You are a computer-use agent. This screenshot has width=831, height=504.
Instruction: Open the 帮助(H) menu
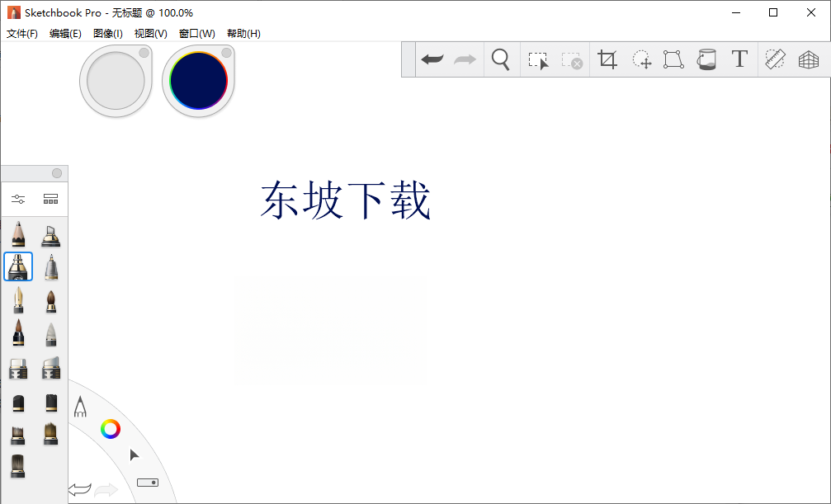[x=243, y=33]
